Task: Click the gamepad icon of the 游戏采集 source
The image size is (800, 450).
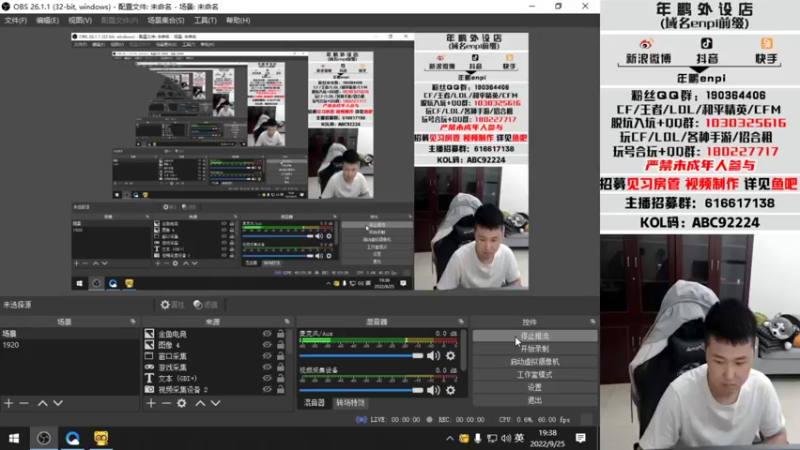Action: pyautogui.click(x=149, y=367)
